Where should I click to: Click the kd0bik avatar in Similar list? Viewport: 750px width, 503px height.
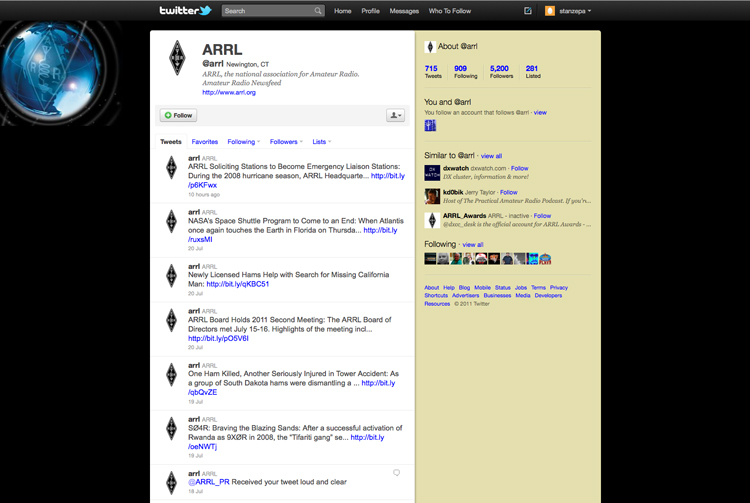[x=432, y=195]
